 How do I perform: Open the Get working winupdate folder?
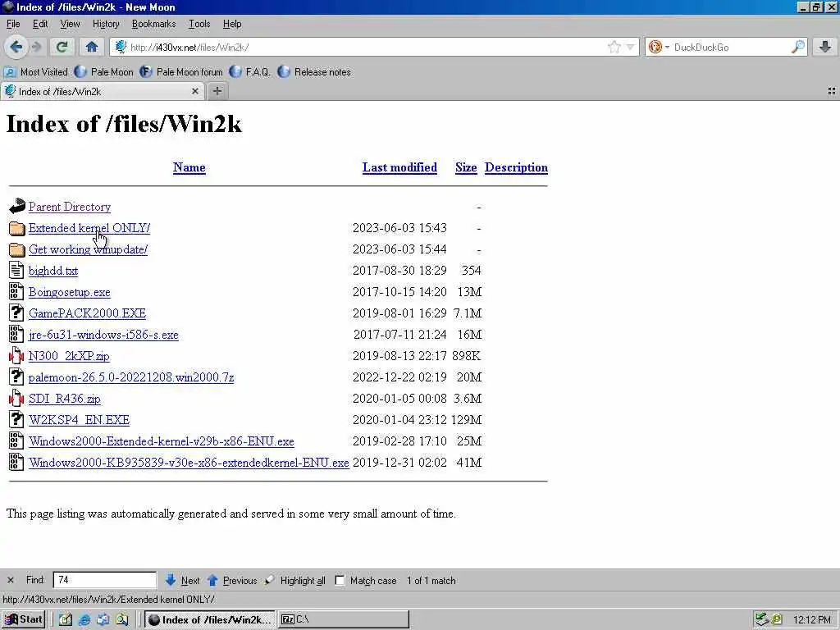point(88,249)
